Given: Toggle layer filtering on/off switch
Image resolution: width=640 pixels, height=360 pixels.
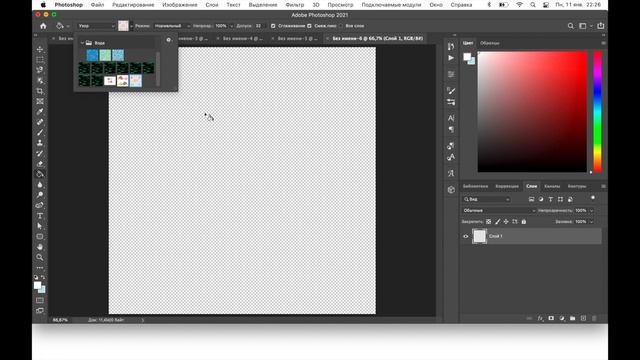Looking at the screenshot, I should [x=593, y=198].
